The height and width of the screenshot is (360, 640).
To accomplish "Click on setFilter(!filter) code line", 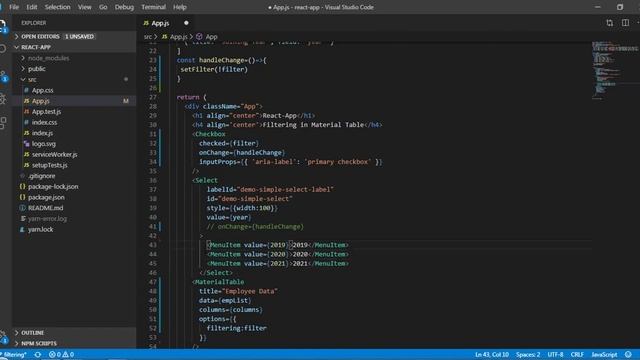I will tap(214, 69).
